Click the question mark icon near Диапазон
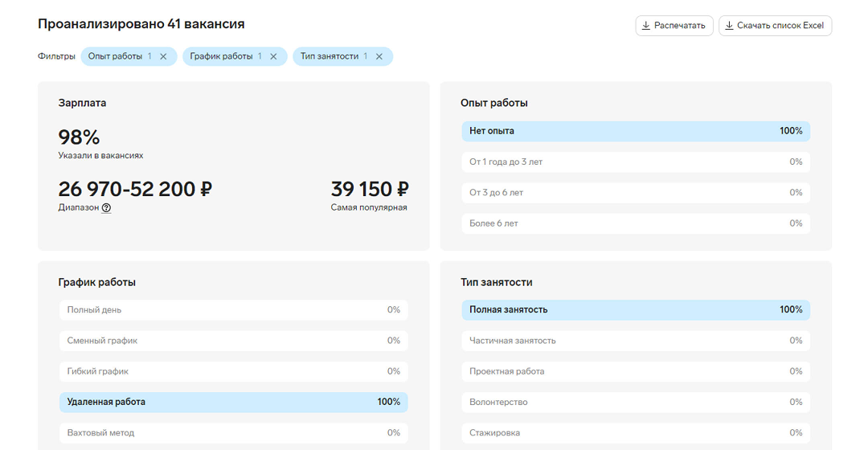868x450 pixels. tap(106, 208)
